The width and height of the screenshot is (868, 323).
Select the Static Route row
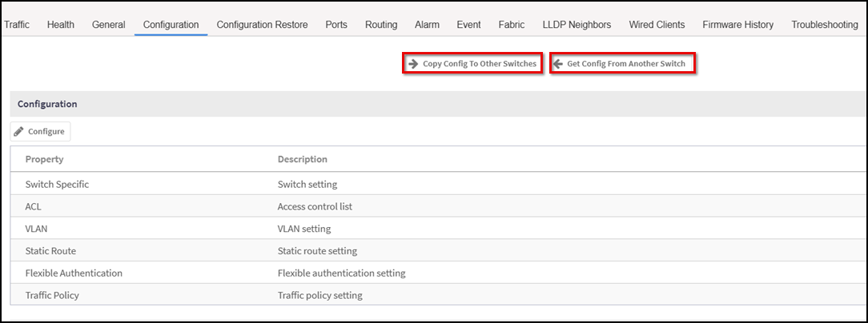(438, 250)
